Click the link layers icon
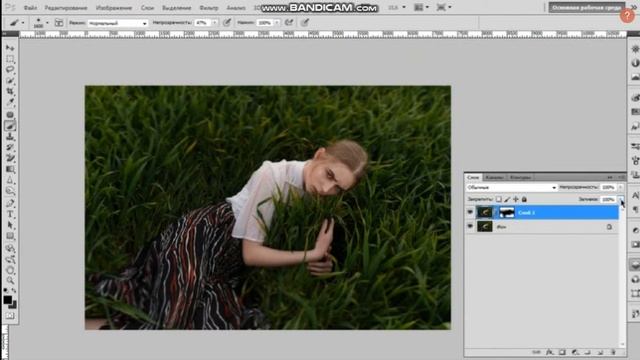Viewport: 640px width, 360px height. (x=536, y=352)
